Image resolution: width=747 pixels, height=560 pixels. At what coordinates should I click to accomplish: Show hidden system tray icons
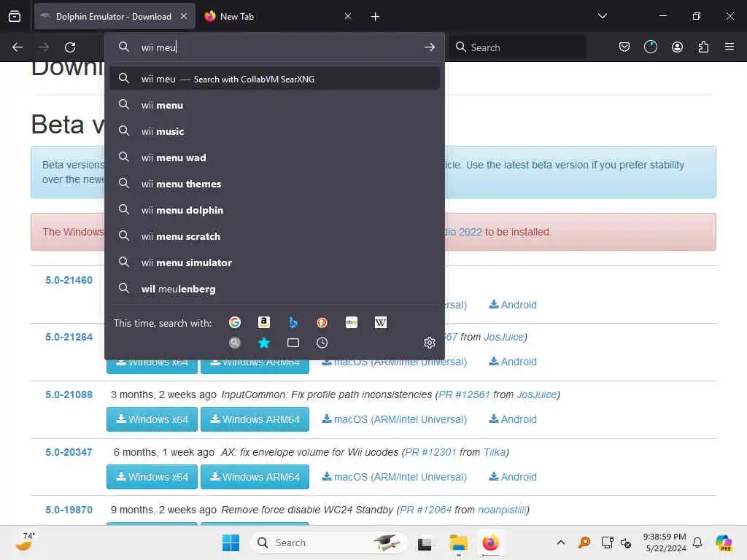[561, 542]
